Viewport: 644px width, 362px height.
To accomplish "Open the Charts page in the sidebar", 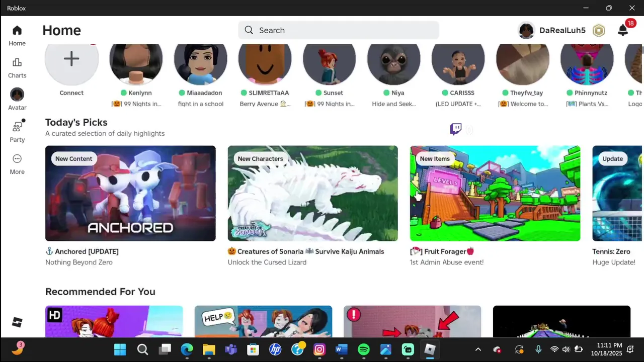I will tap(17, 68).
